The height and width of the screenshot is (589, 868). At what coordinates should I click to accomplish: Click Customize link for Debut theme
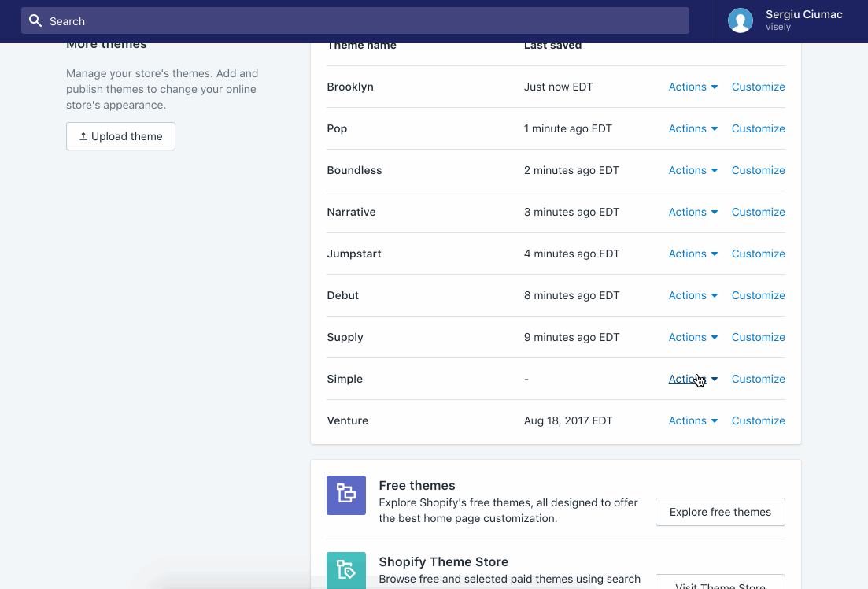click(758, 296)
